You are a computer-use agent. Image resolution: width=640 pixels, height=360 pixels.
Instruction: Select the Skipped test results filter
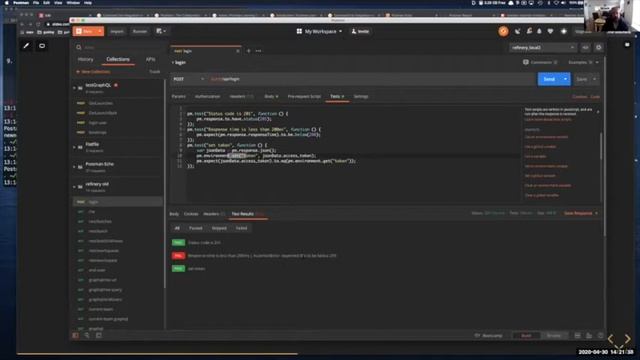tap(219, 228)
